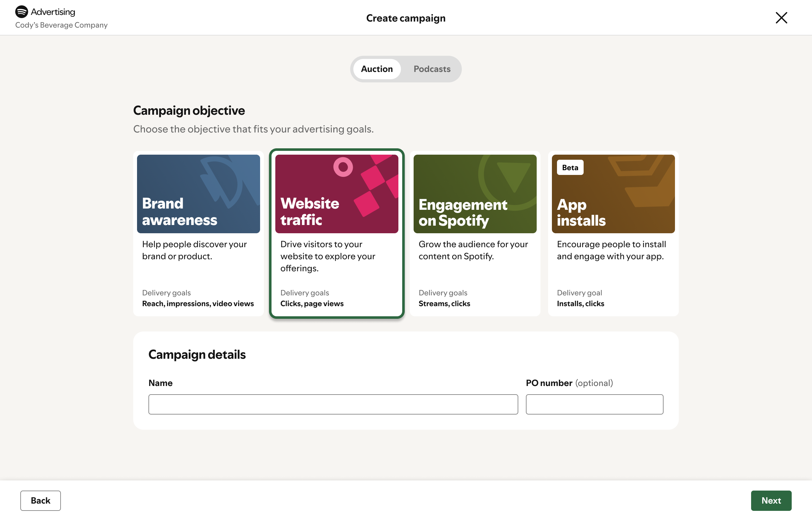
Task: Click the Engagement on Spotify card artwork
Action: [475, 194]
